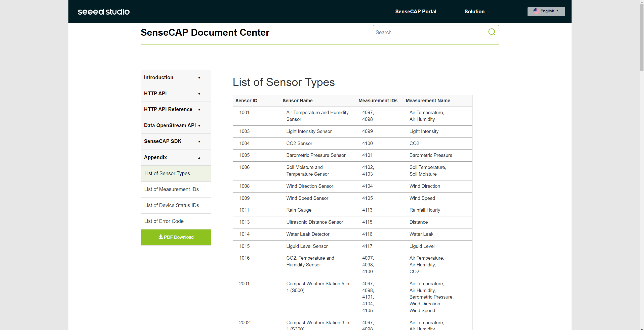Viewport: 644px width, 330px height.
Task: Open the List of Device Status IDs page
Action: 172,205
